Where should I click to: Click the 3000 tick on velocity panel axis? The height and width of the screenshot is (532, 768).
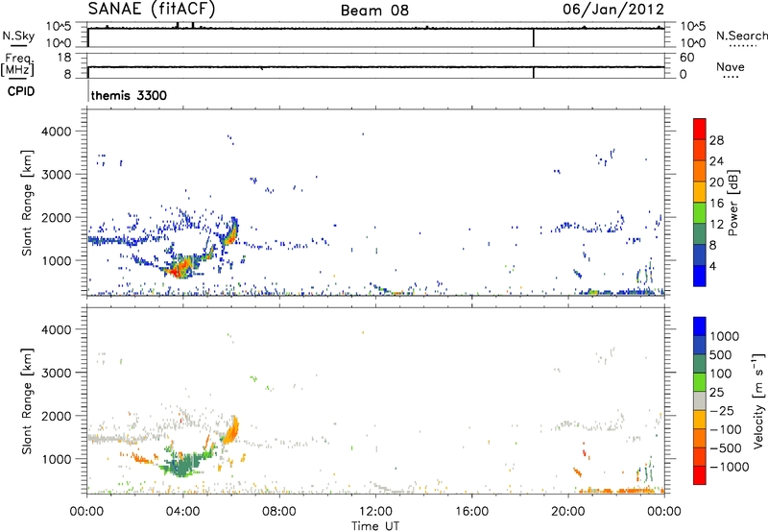tap(57, 373)
